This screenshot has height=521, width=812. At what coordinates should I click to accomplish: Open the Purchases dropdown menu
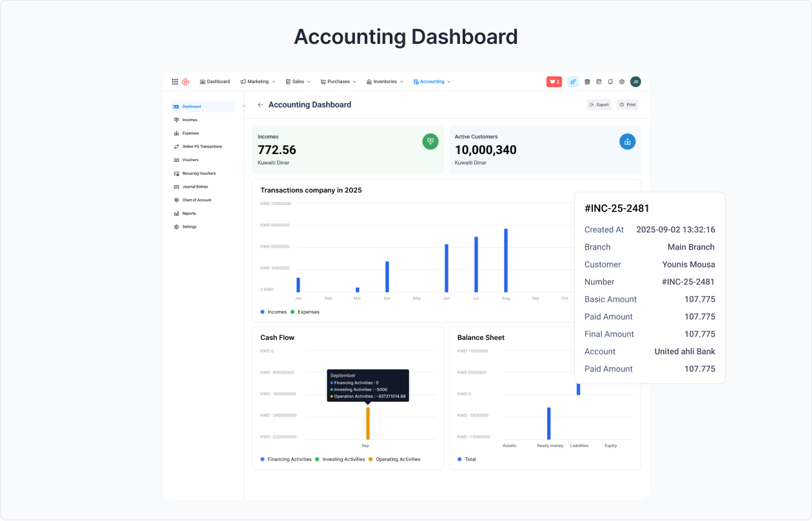point(338,82)
